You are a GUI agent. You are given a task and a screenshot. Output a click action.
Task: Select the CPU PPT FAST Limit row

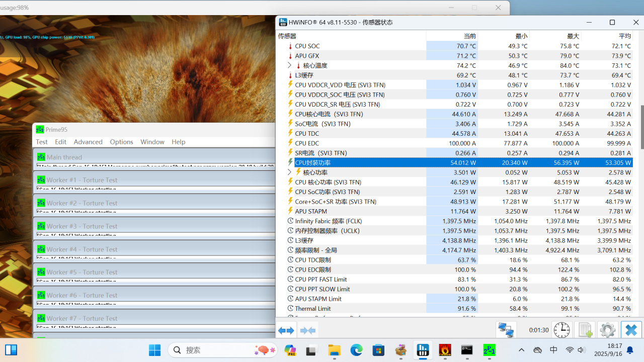click(454, 279)
